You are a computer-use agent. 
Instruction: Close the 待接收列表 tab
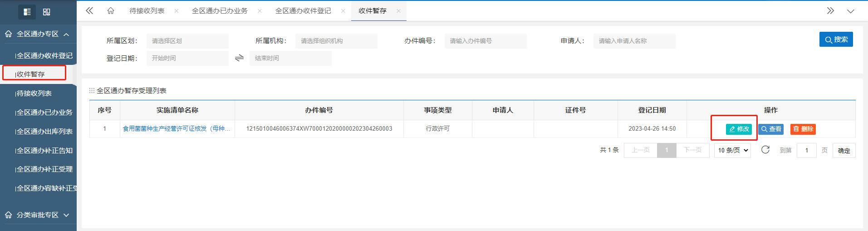click(x=177, y=11)
